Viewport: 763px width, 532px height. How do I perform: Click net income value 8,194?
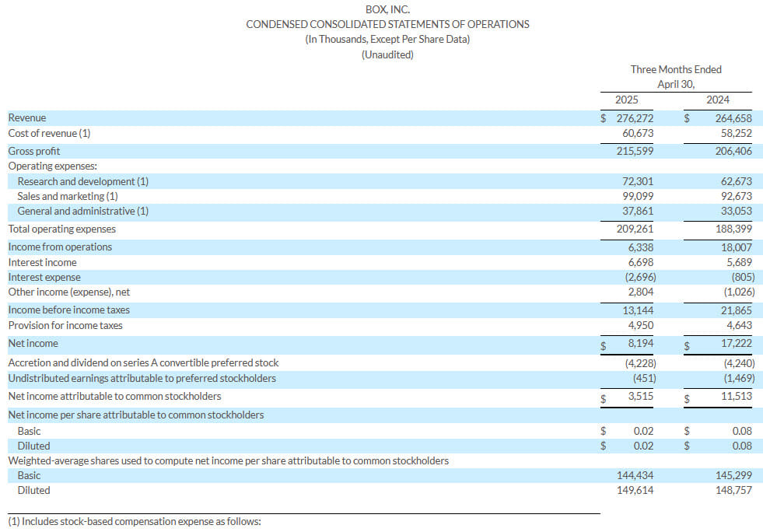click(640, 343)
